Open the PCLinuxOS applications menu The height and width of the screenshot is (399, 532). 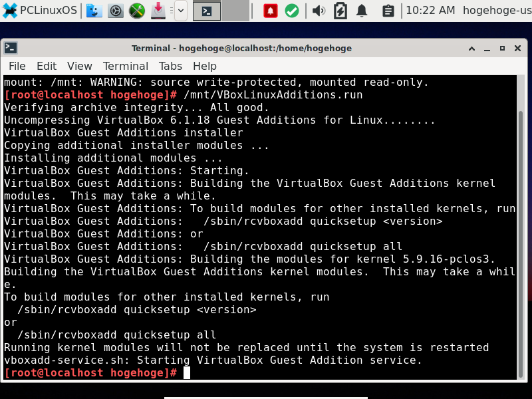pos(39,11)
